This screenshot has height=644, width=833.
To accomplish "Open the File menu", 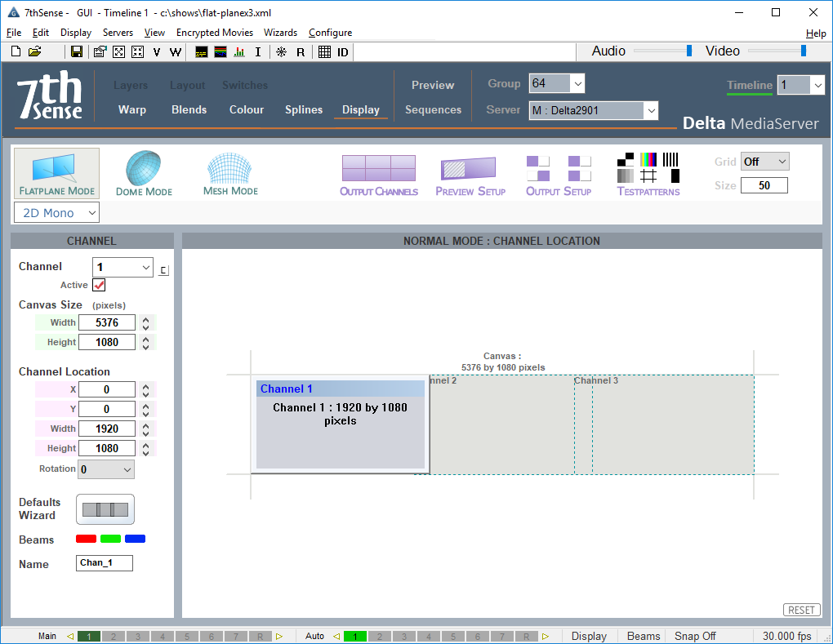I will coord(14,33).
